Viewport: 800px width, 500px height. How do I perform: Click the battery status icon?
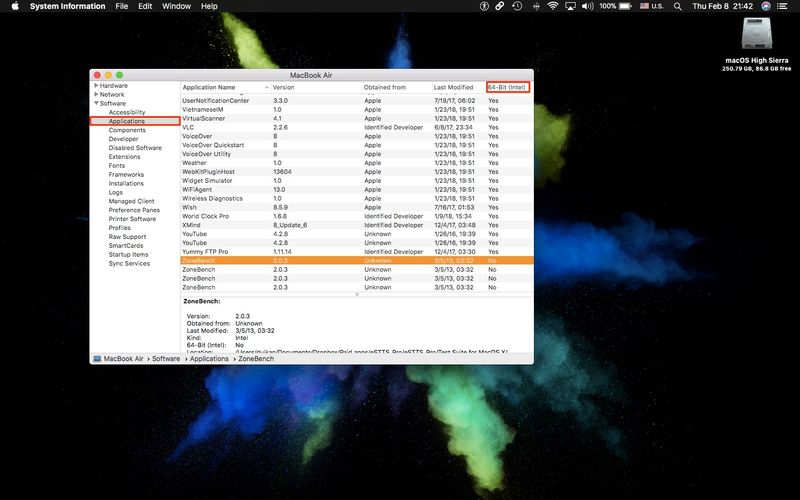pos(625,6)
